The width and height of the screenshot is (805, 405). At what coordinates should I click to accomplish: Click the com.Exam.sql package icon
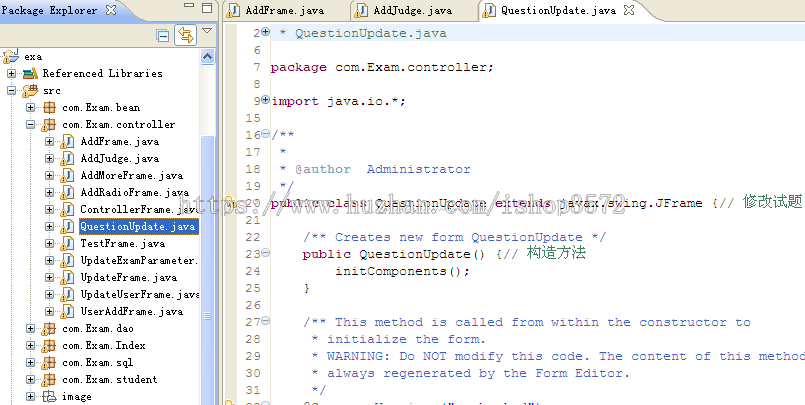pos(49,362)
